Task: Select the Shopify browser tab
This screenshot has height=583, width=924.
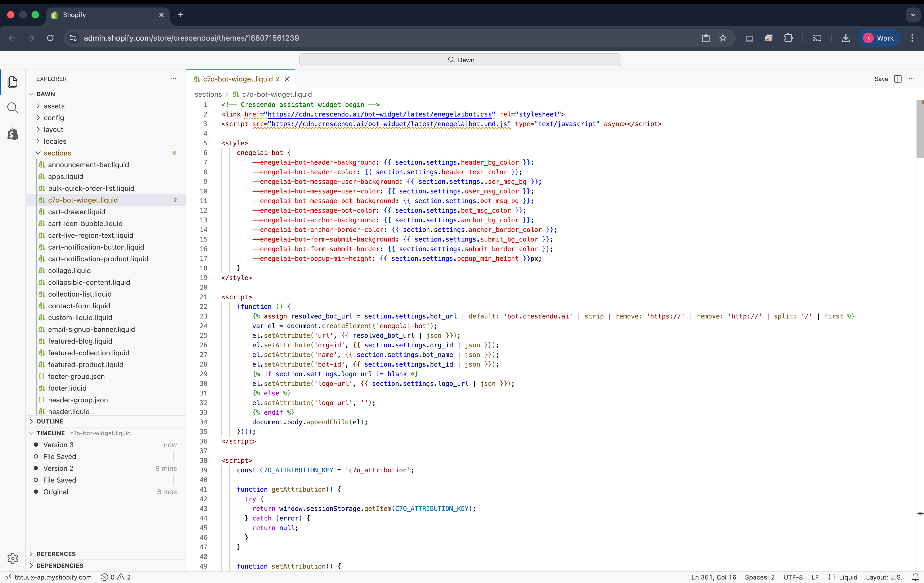Action: (x=107, y=15)
